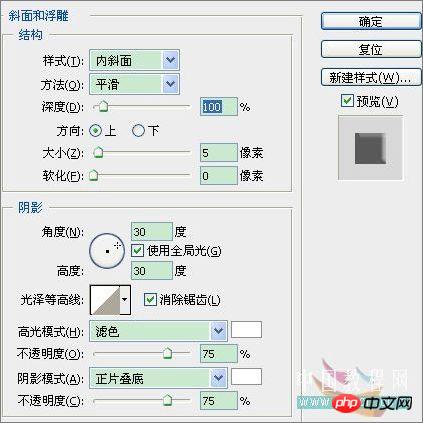This screenshot has width=423, height=423.
Task: Open the 方法 method dropdown
Action: click(134, 84)
